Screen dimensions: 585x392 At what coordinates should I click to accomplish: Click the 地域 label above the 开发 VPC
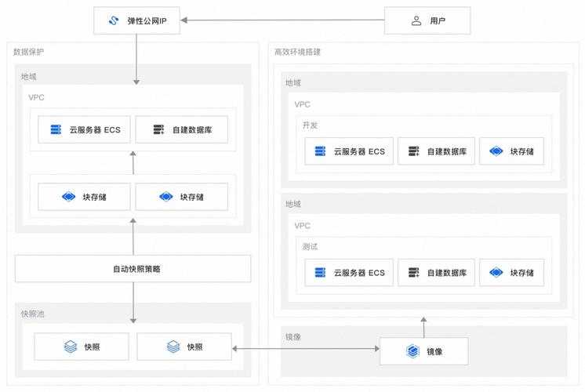click(x=293, y=83)
